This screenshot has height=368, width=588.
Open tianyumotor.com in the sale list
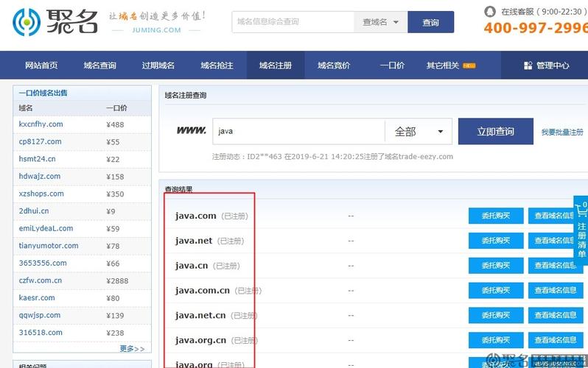click(x=49, y=246)
